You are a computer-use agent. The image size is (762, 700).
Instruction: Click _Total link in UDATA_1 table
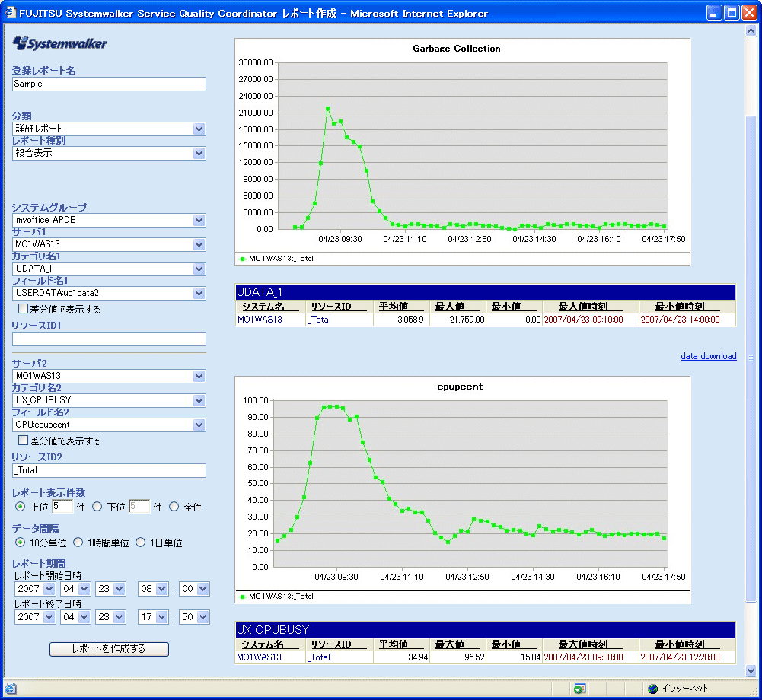point(319,319)
